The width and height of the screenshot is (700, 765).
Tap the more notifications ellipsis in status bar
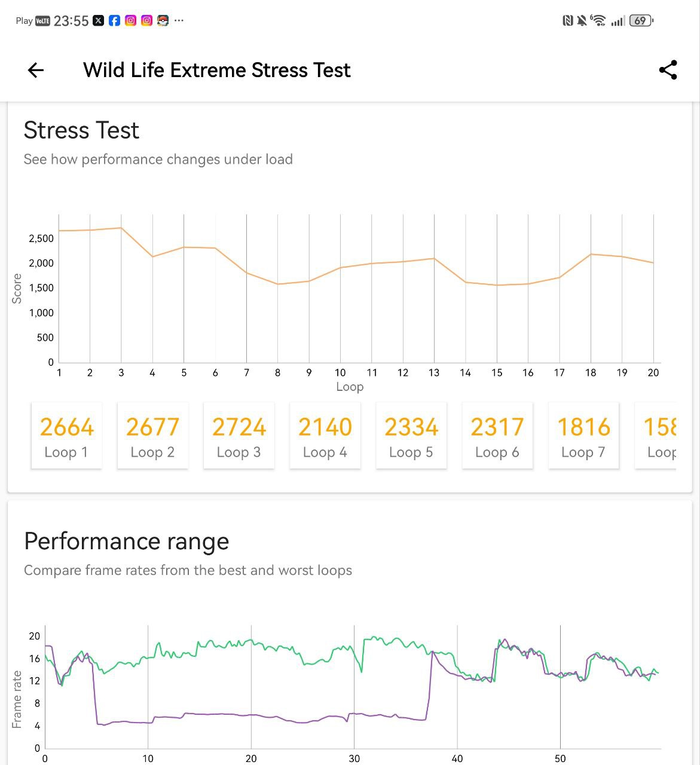pyautogui.click(x=179, y=21)
